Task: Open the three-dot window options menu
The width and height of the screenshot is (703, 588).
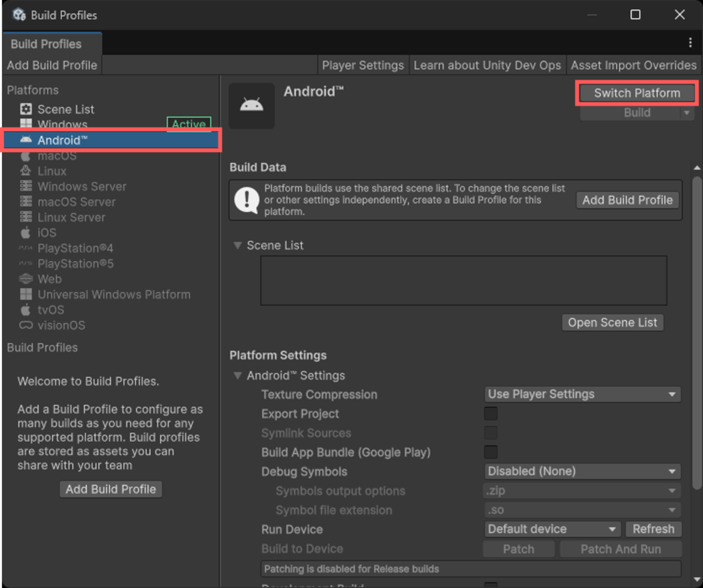Action: 690,43
